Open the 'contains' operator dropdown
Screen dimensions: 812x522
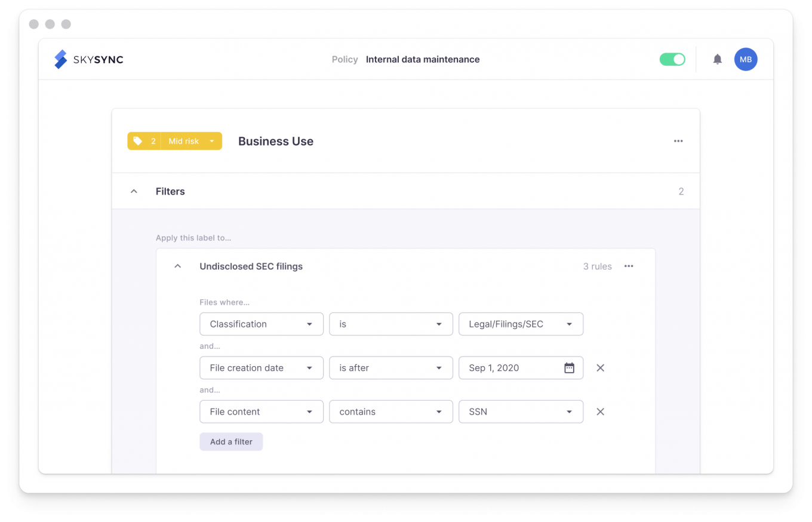[x=391, y=412]
